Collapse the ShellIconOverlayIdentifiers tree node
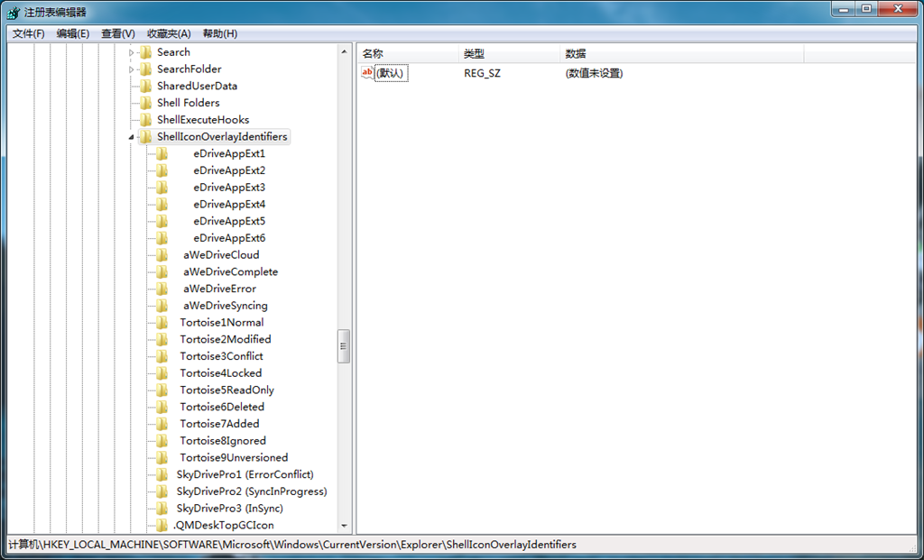The height and width of the screenshot is (560, 924). coord(132,138)
